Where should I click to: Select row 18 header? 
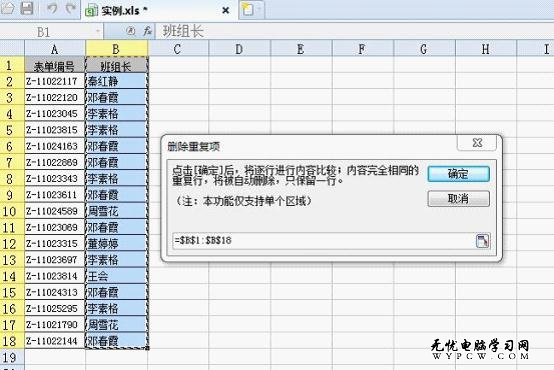(12, 341)
